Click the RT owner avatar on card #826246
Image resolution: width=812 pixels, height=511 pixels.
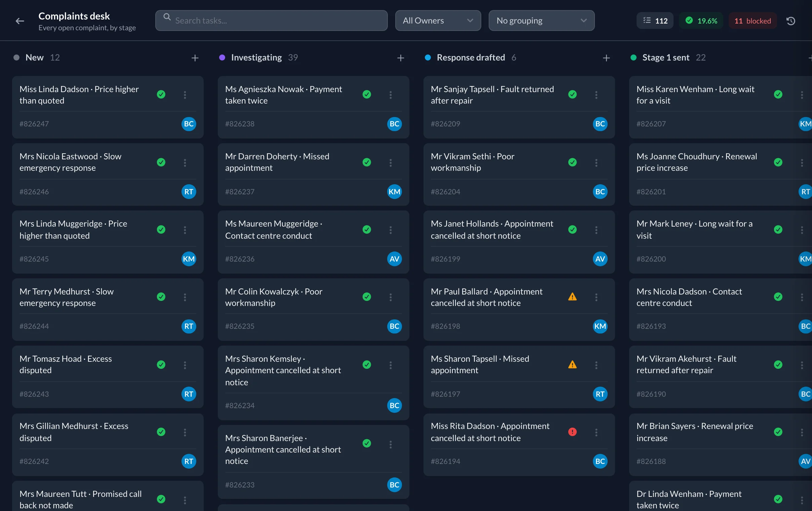[x=189, y=192]
